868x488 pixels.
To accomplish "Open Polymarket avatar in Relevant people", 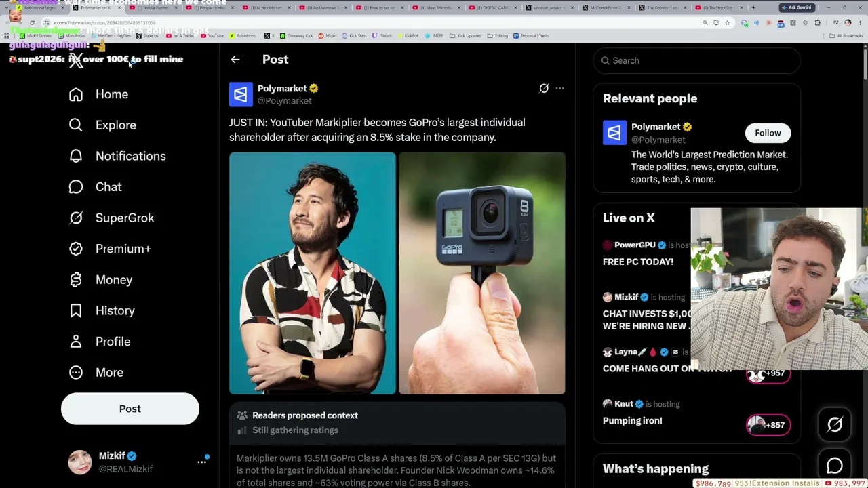I will click(614, 133).
